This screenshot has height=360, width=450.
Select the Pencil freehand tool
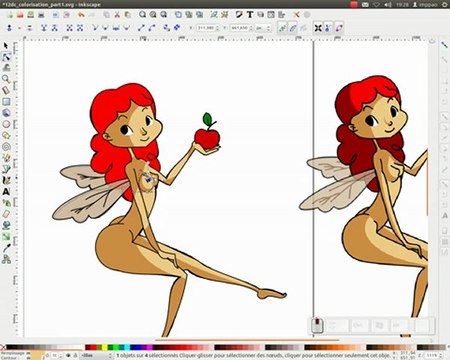[x=6, y=158]
